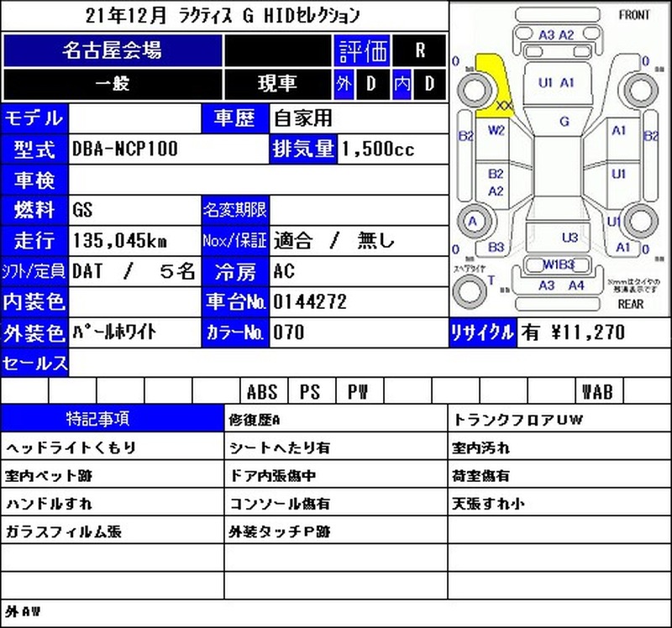Click the exterior grade D beside 外

coord(371,84)
